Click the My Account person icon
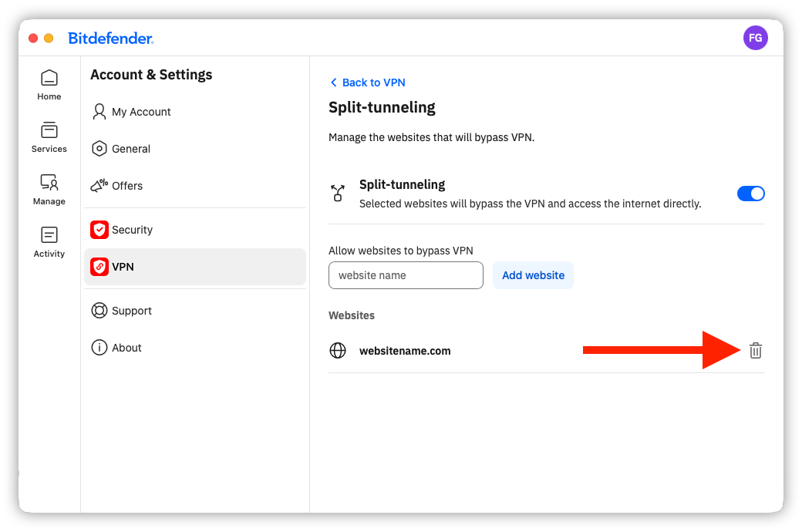The width and height of the screenshot is (802, 532). (x=99, y=112)
